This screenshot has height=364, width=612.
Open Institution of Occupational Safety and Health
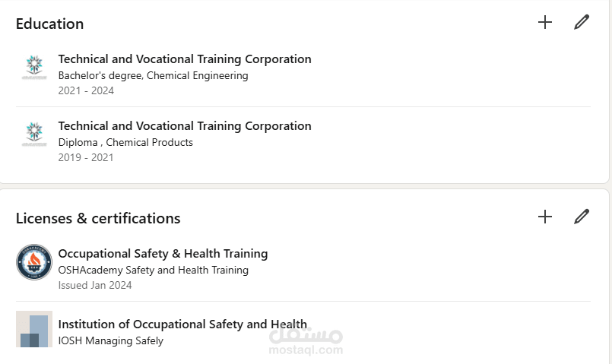click(182, 324)
